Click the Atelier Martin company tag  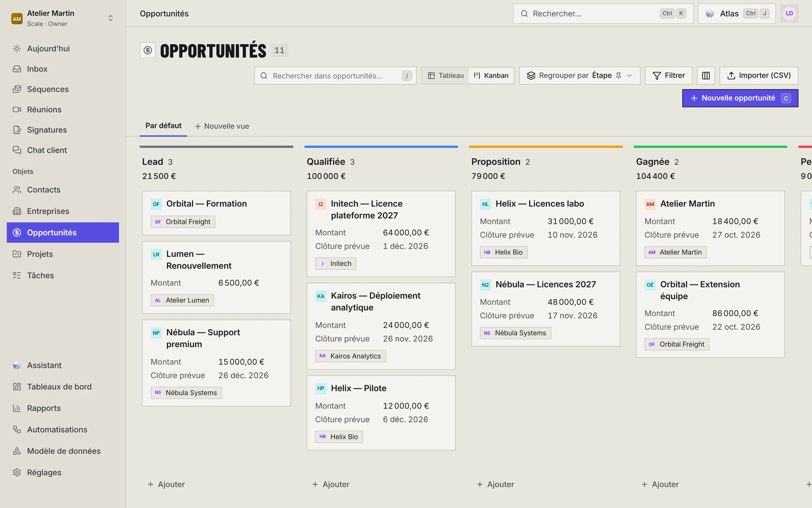point(676,252)
